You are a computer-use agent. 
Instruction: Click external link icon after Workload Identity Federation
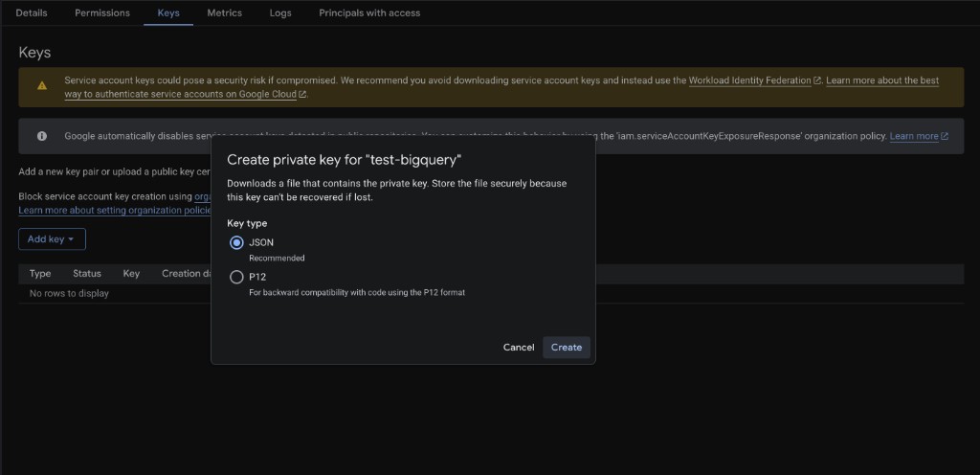point(817,80)
